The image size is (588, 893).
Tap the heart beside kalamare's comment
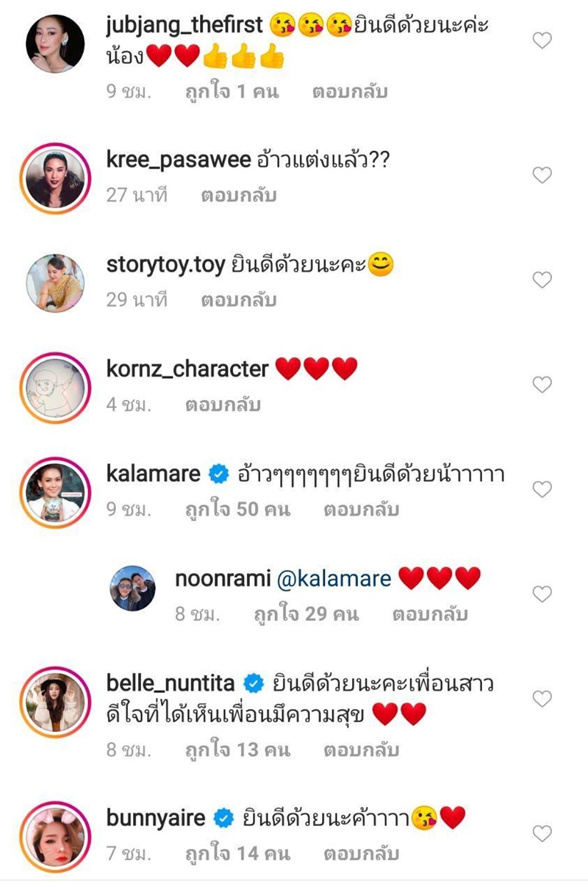542,489
